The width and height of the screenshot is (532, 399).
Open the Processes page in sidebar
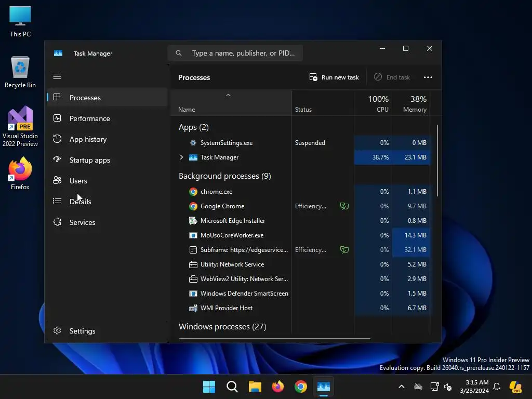click(107, 98)
